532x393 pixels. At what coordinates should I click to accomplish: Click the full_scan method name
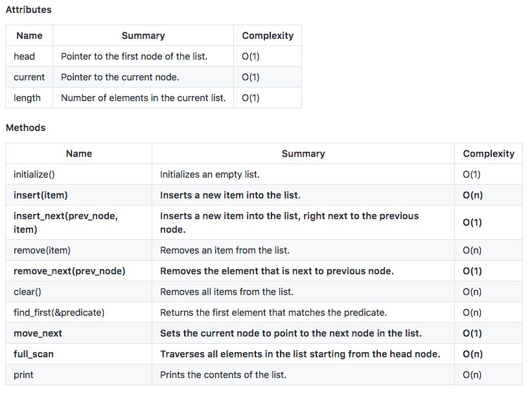click(33, 354)
